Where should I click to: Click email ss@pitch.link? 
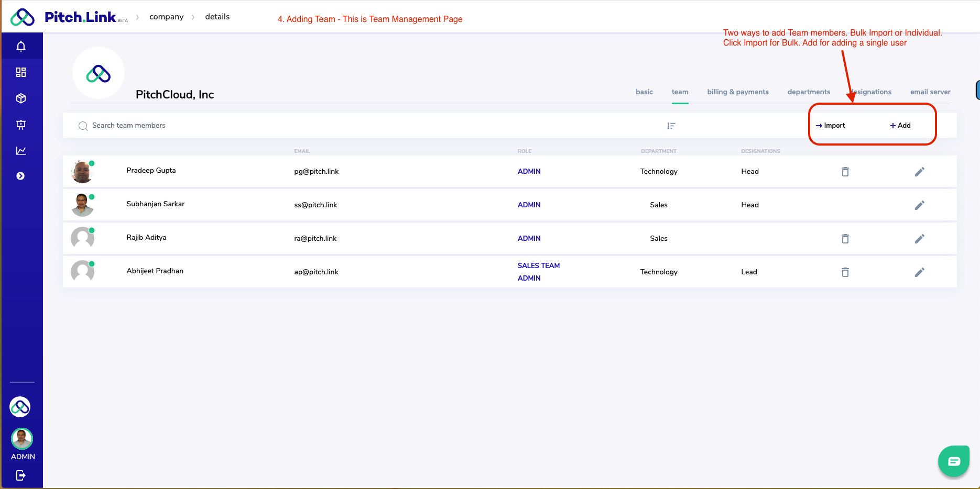point(315,205)
